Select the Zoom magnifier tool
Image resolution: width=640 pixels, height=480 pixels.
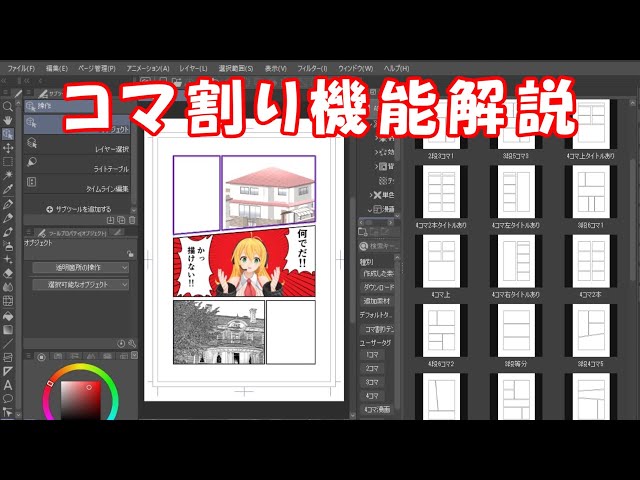(7, 107)
